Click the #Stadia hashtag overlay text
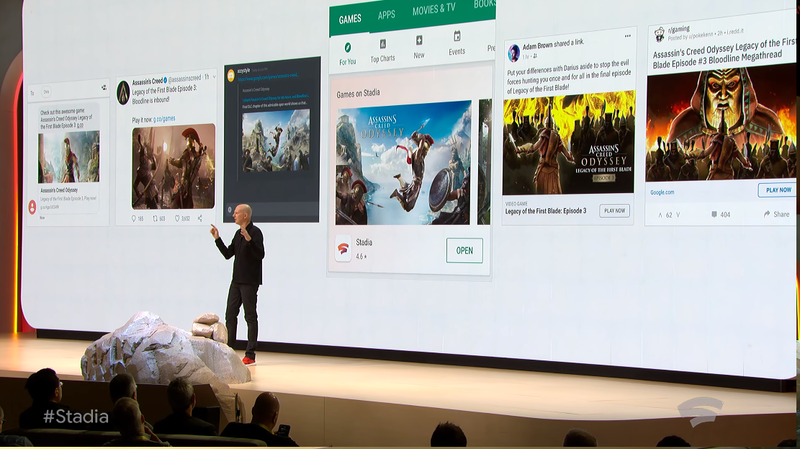 (76, 417)
